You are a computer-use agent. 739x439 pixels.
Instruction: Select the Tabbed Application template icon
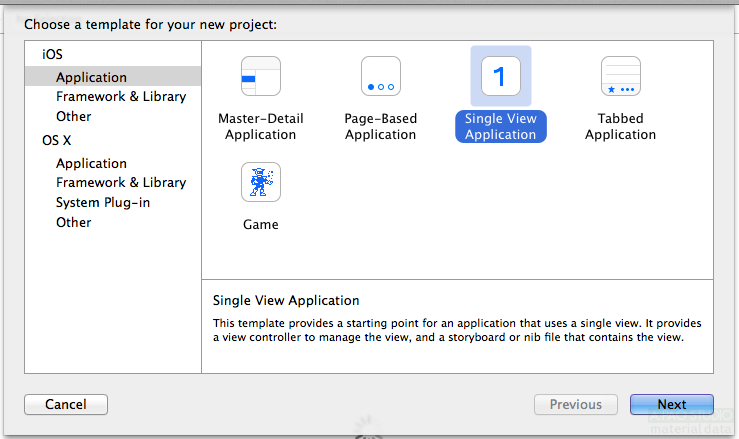point(621,76)
